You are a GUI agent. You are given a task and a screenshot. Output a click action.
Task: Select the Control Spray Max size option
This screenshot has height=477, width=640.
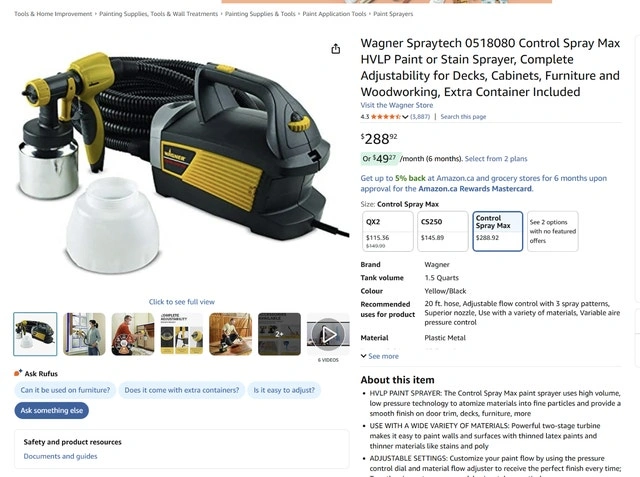point(498,231)
